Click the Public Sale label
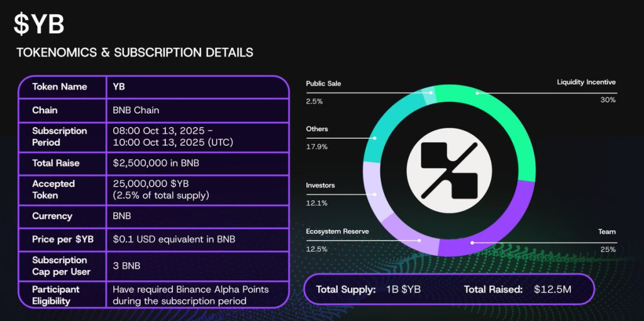The height and width of the screenshot is (321, 644). (x=323, y=83)
